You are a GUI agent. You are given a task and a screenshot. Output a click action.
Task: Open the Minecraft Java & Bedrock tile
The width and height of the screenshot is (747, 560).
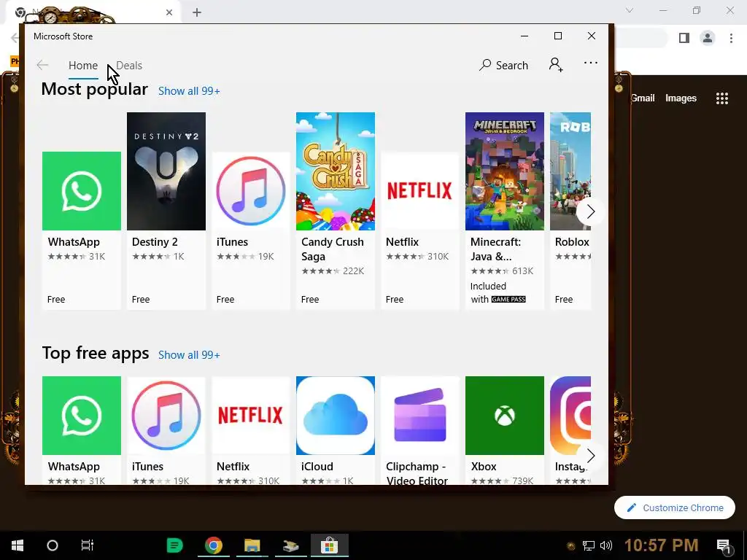tap(505, 211)
